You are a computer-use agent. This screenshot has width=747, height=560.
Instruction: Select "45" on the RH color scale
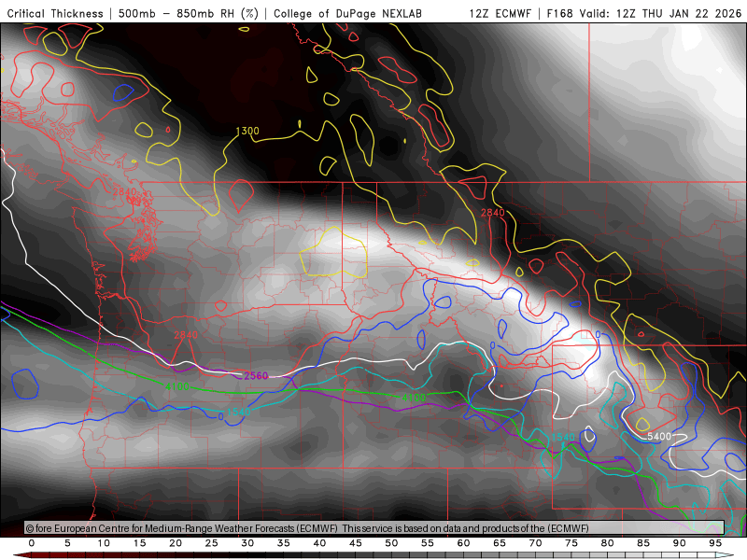(x=356, y=543)
